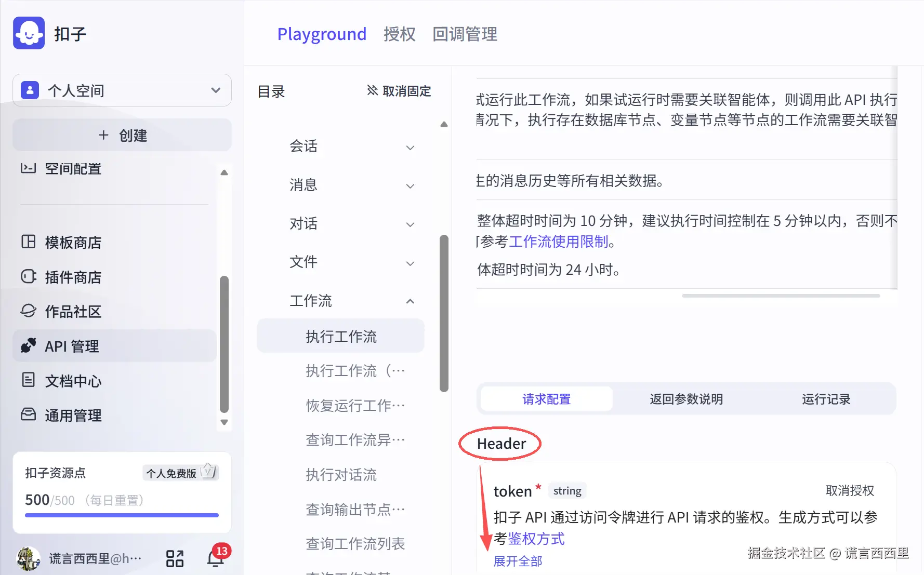924x575 pixels.
Task: Select the 运行记录 tab
Action: [826, 399]
